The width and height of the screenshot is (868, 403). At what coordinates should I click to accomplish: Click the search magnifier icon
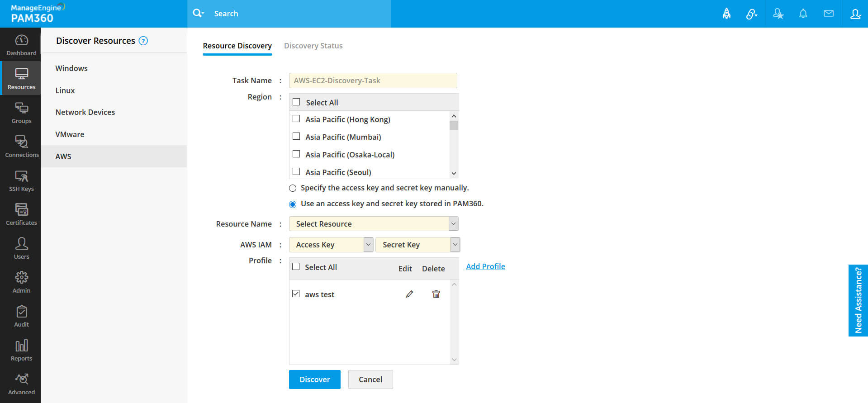pyautogui.click(x=198, y=13)
